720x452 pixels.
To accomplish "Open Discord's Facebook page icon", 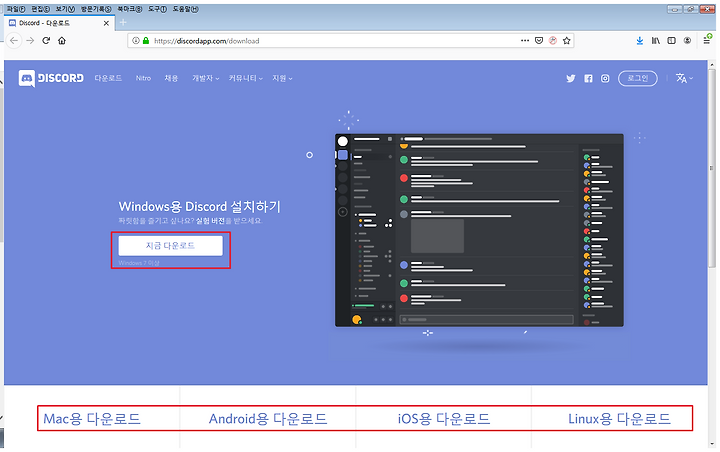I will [x=588, y=79].
